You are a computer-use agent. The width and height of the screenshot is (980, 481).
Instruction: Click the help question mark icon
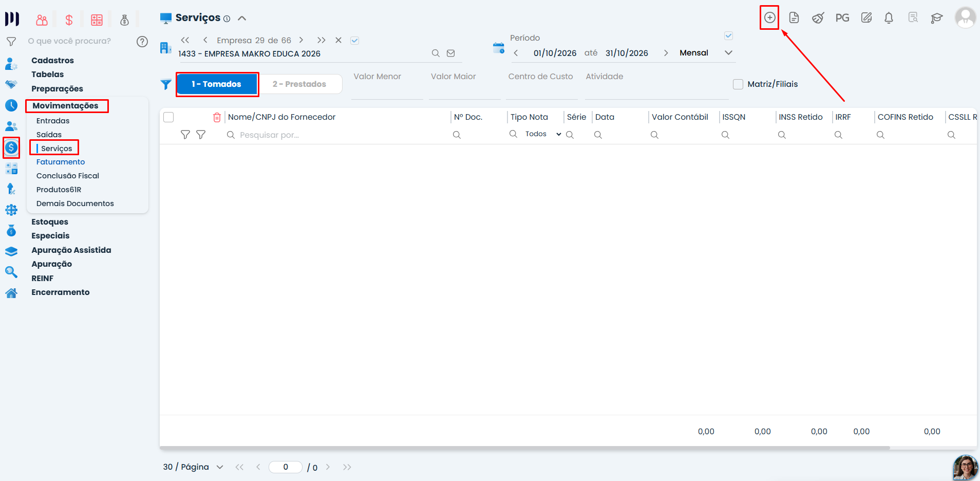[x=142, y=42]
